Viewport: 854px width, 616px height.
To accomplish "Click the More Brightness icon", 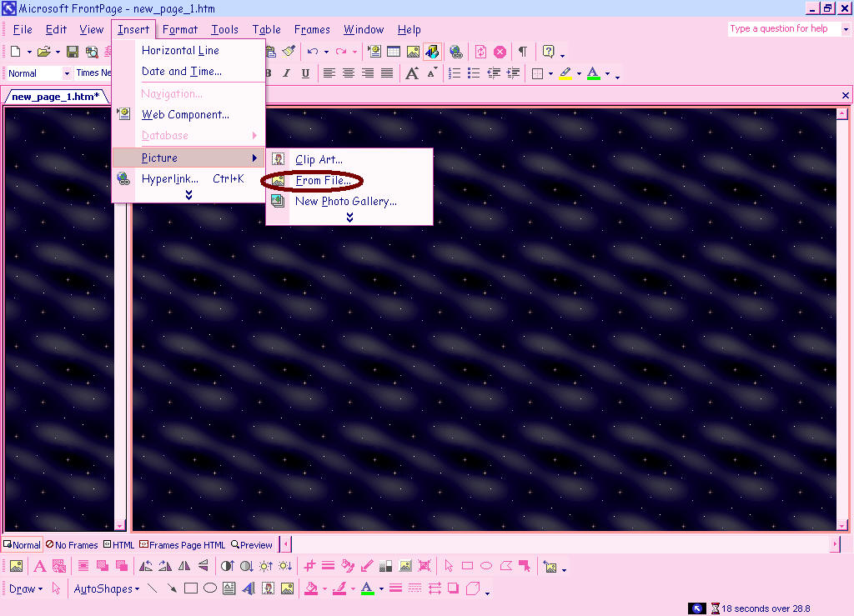I will [266, 566].
